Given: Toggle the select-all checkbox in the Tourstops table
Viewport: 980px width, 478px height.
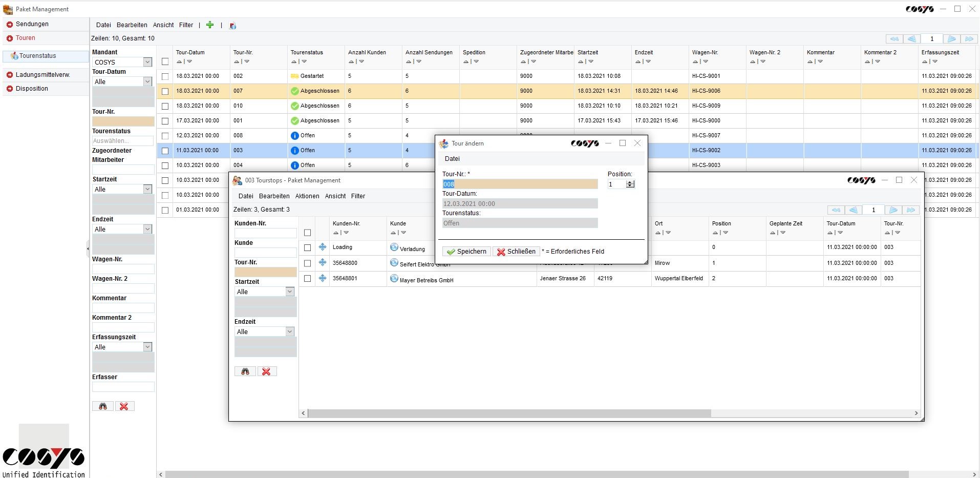Looking at the screenshot, I should coord(307,233).
